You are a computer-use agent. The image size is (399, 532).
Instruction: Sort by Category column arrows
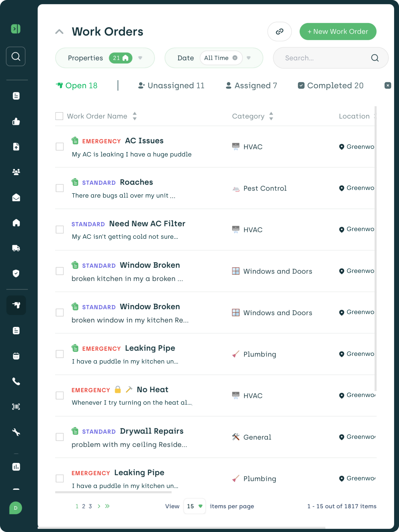271,116
